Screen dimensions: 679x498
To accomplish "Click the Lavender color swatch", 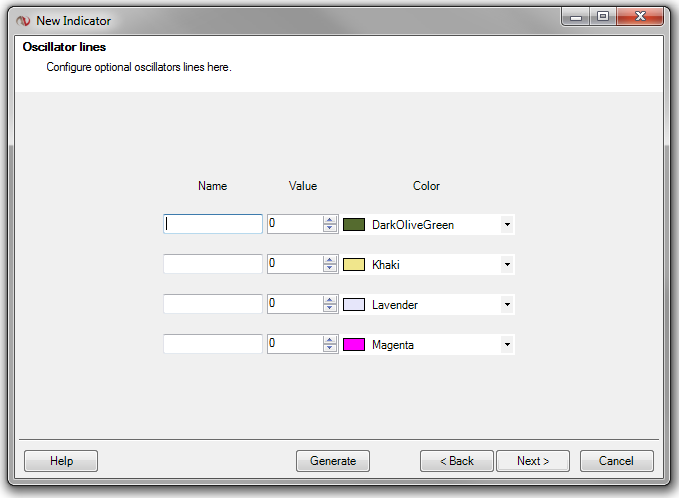I will (354, 304).
